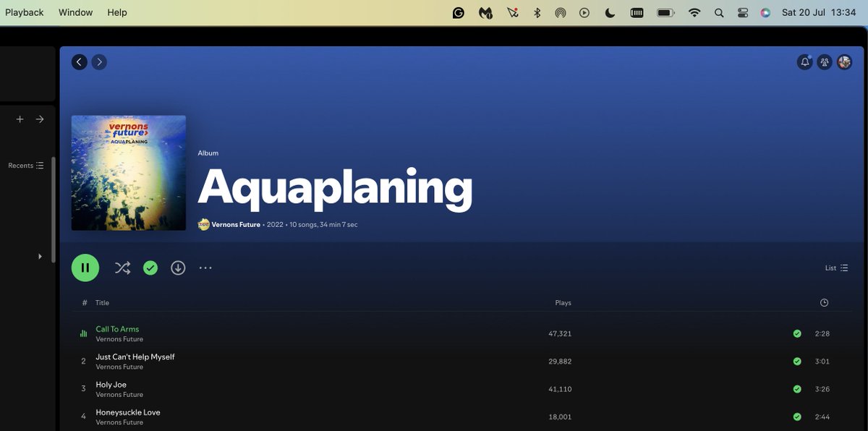Toggle saved checkmark on Holy Joe row
This screenshot has width=868, height=431.
pos(797,389)
